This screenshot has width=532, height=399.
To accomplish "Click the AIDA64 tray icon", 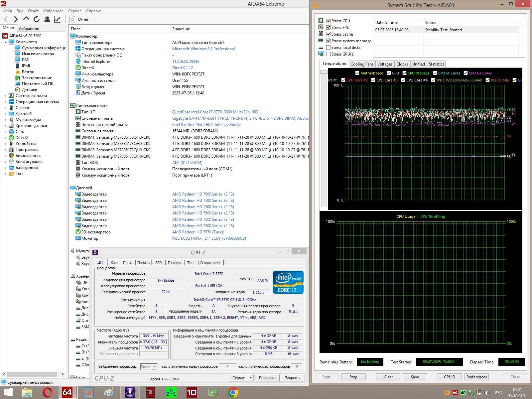I will click(x=455, y=393).
